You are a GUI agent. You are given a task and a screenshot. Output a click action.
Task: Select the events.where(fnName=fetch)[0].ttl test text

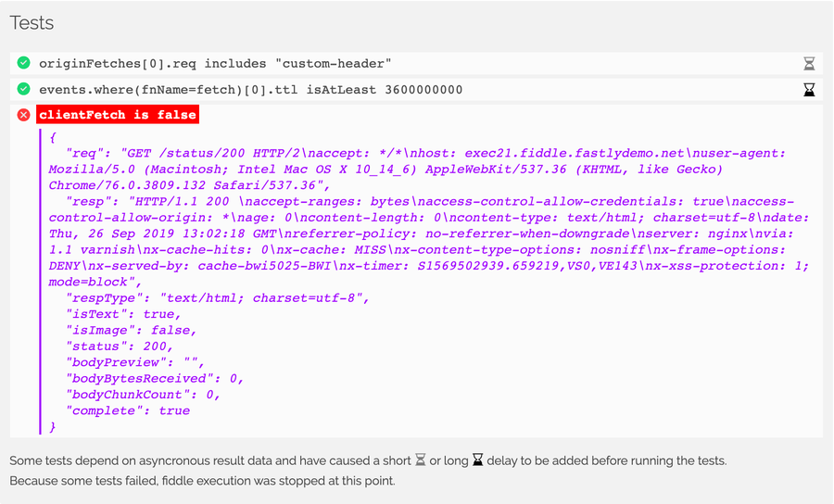tap(250, 90)
